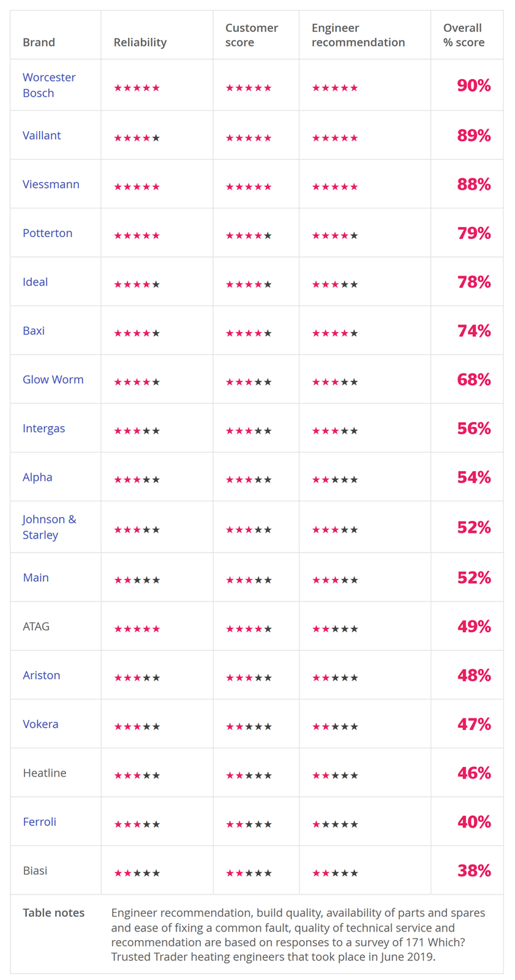Click Biasi reliability star rating
The image size is (515, 980).
(137, 873)
